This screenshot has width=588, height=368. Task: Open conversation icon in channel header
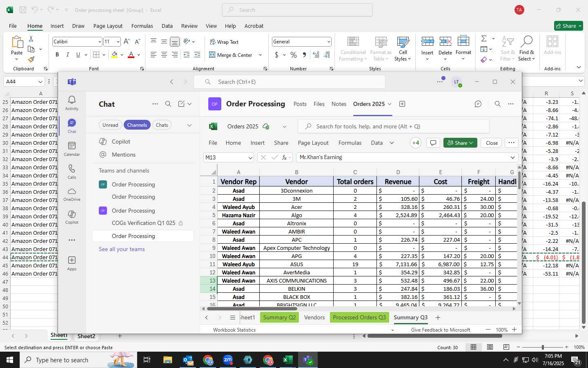tap(478, 104)
